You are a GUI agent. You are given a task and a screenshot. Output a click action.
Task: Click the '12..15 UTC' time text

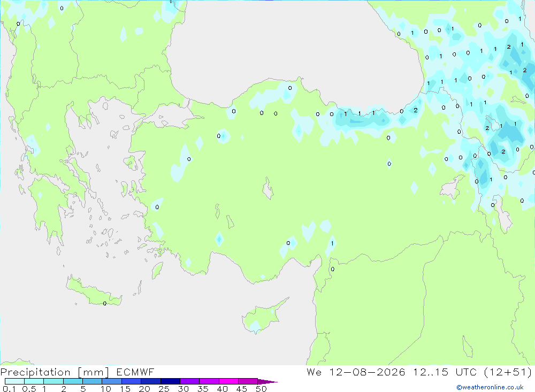coord(445,372)
